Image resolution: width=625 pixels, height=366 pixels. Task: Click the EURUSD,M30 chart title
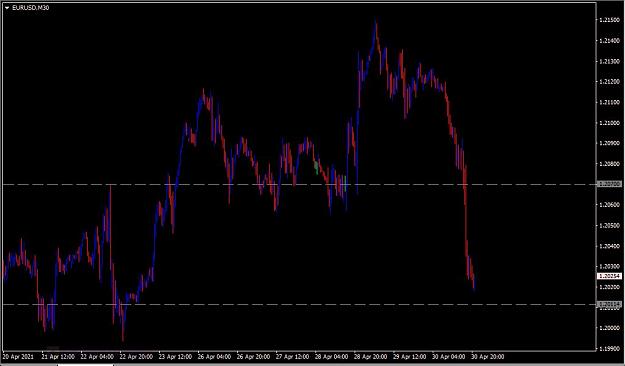31,8
